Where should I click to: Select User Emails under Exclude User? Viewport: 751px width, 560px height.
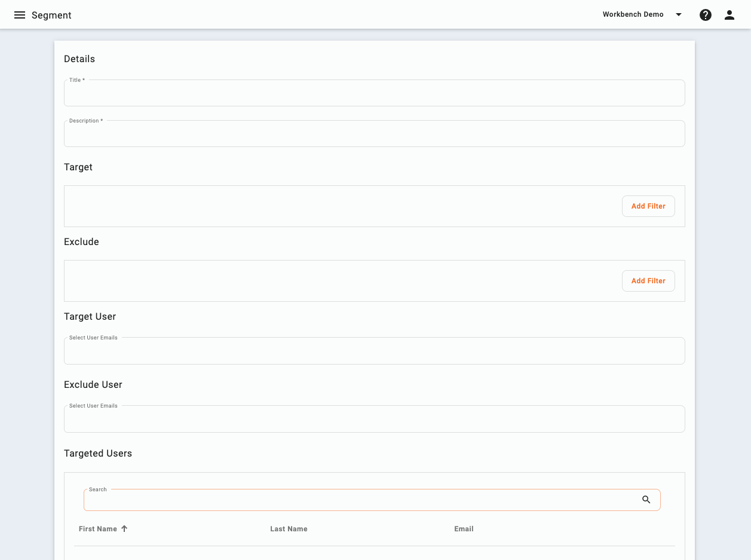[x=374, y=419]
